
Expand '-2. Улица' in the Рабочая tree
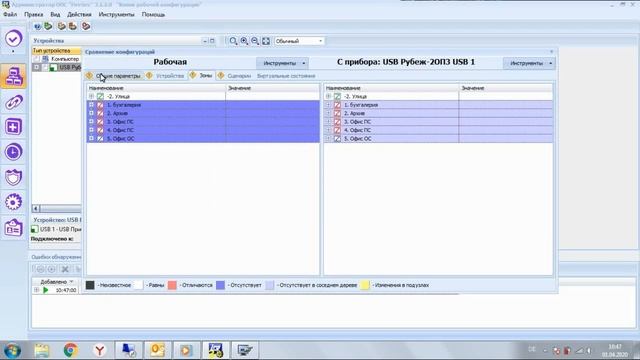pyautogui.click(x=91, y=96)
